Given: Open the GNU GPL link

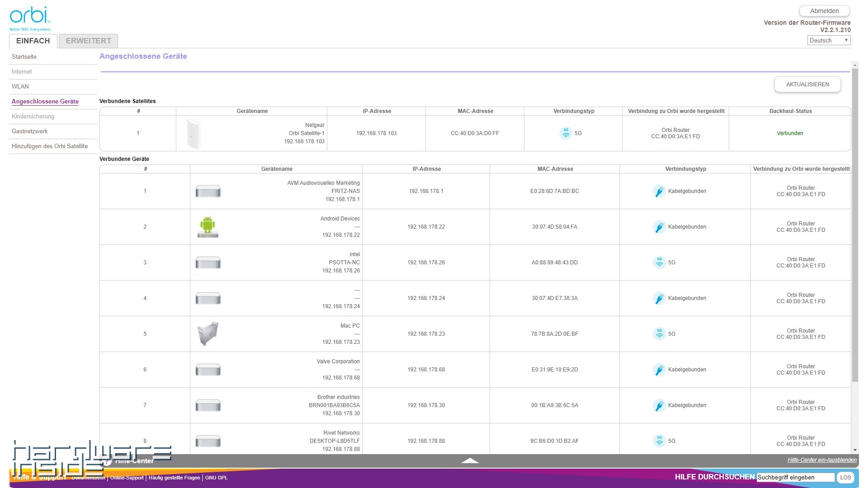Looking at the screenshot, I should [217, 478].
